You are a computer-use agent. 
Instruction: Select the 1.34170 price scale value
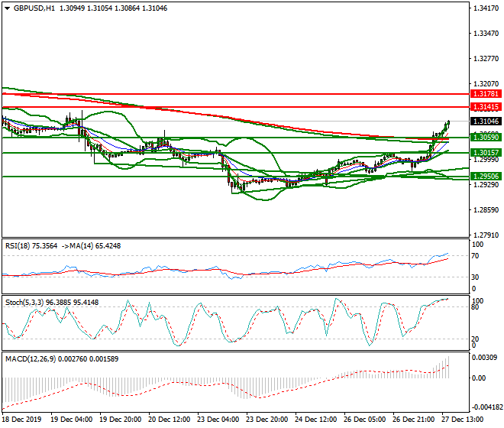coord(486,8)
